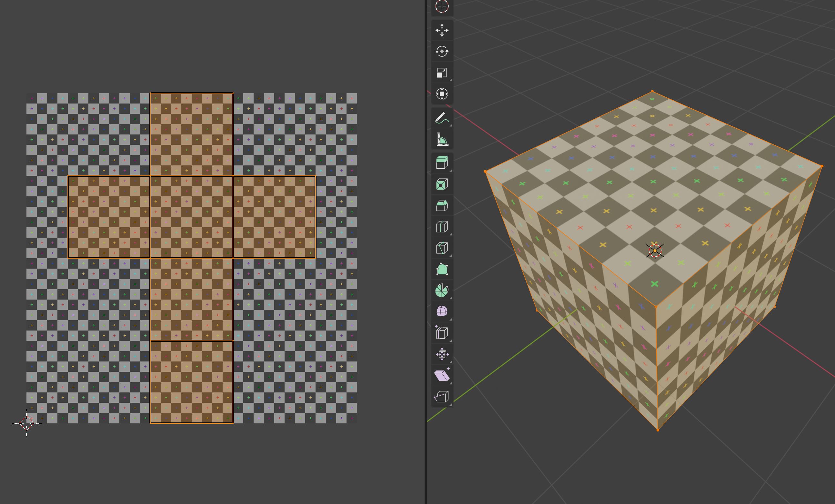Select the Rip Region tool
This screenshot has height=504, width=835.
[x=442, y=397]
